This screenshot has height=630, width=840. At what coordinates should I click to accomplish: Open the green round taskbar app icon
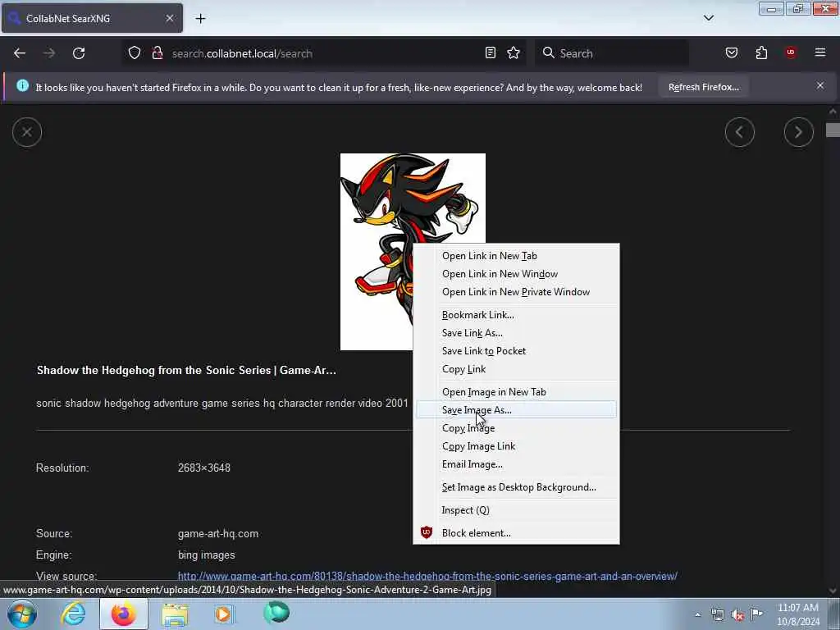coord(276,613)
